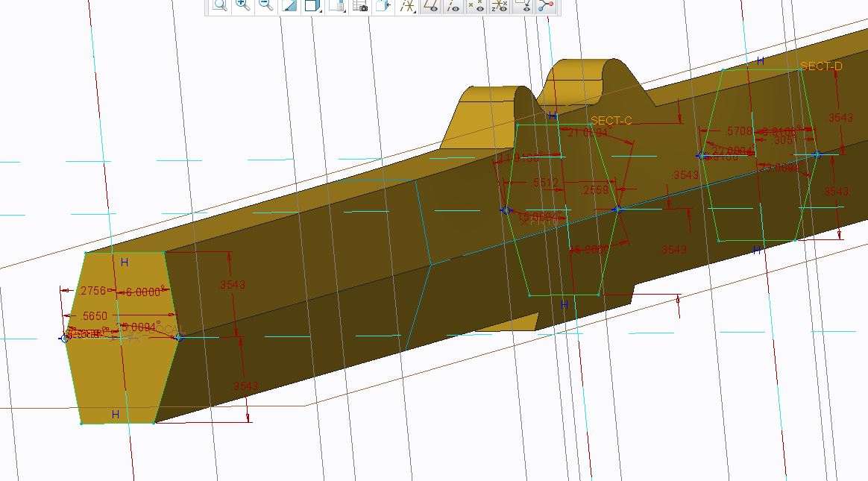Select the SECT-D section label
Image resolution: width=868 pixels, height=481 pixels.
822,66
